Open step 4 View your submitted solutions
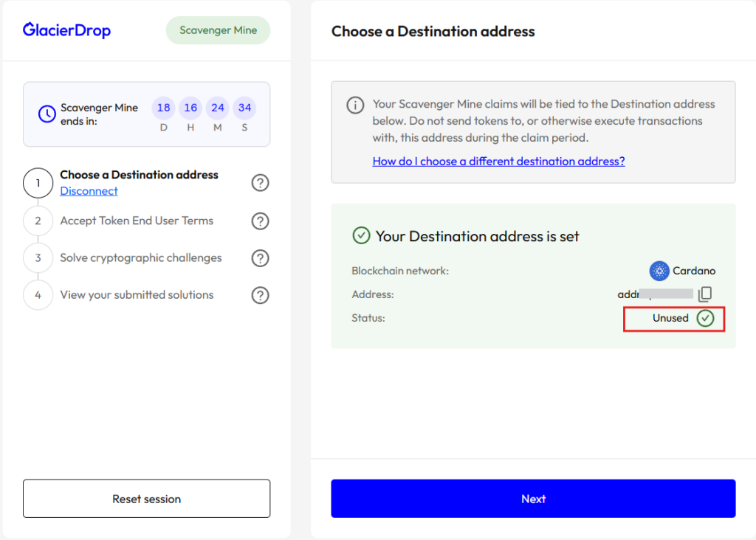756x540 pixels. [x=137, y=295]
